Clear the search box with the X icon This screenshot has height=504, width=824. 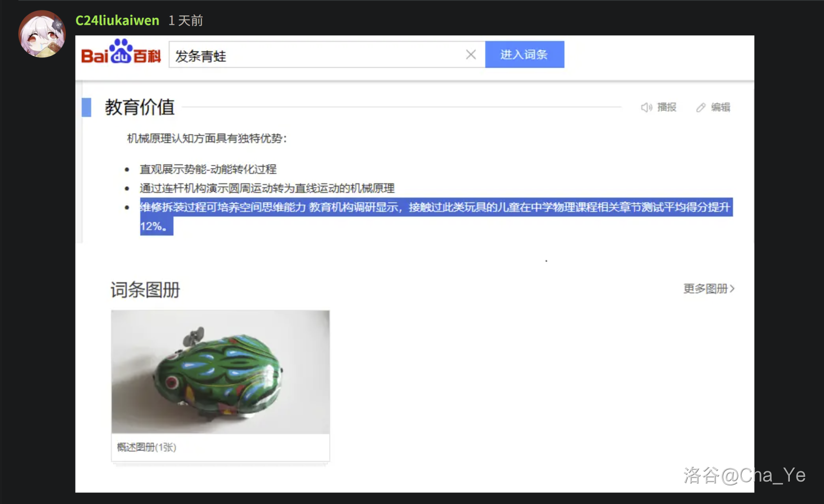point(471,55)
